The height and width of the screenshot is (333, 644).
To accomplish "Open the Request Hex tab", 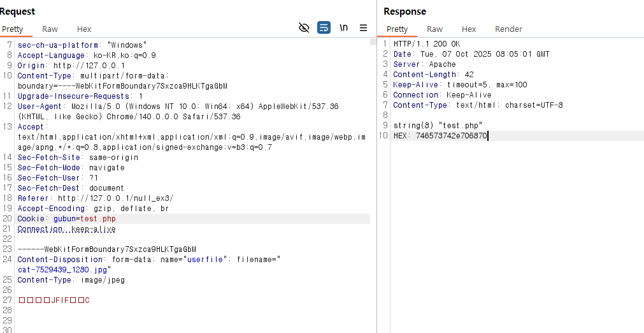I will (84, 29).
